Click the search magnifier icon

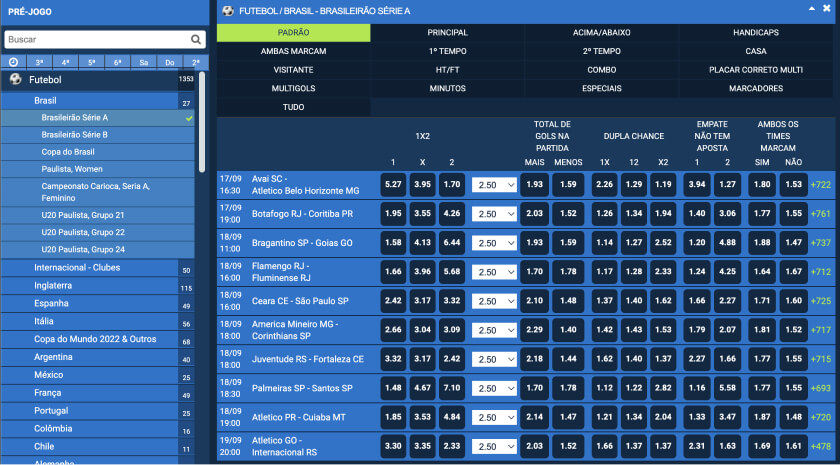(196, 40)
